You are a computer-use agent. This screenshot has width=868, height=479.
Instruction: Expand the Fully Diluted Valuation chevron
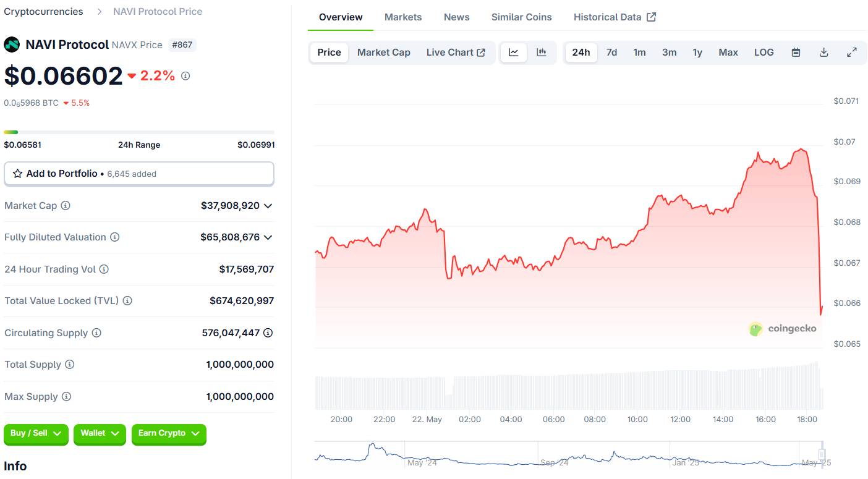click(x=268, y=237)
